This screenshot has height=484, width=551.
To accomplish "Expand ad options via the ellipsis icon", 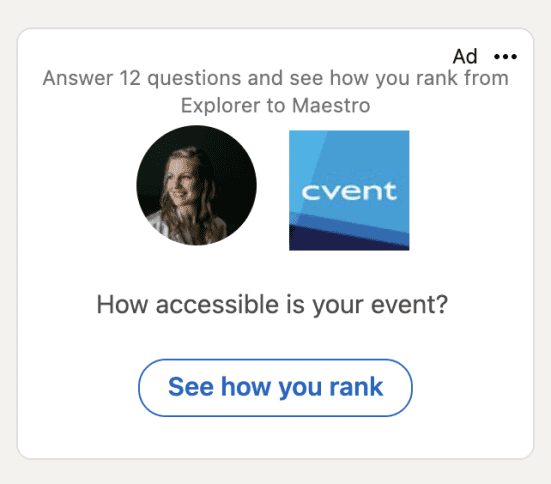I will coord(505,56).
